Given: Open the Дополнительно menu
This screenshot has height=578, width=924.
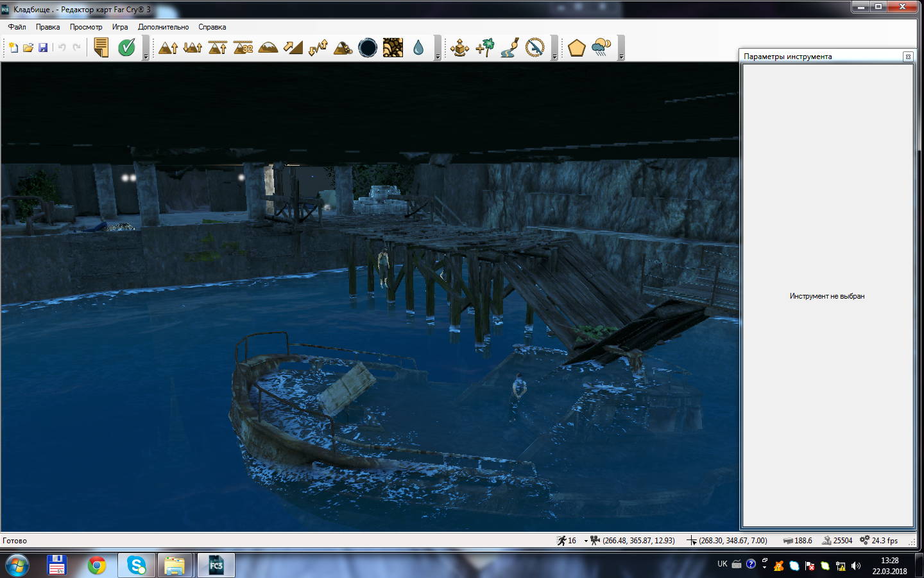Looking at the screenshot, I should click(163, 27).
